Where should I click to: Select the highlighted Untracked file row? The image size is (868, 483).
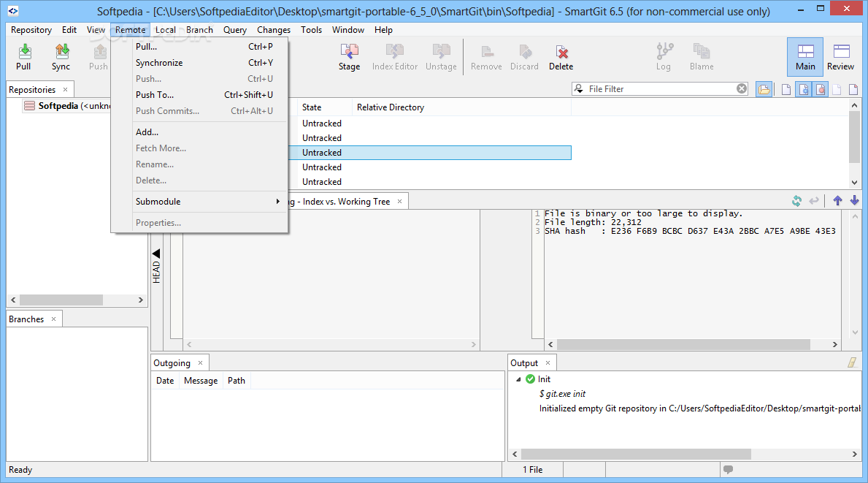[x=429, y=152]
